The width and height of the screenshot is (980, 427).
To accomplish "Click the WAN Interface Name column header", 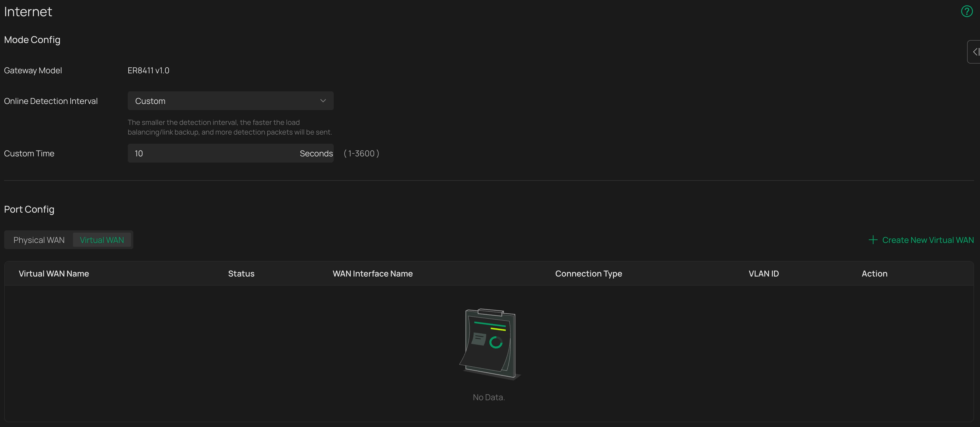I will click(x=373, y=274).
